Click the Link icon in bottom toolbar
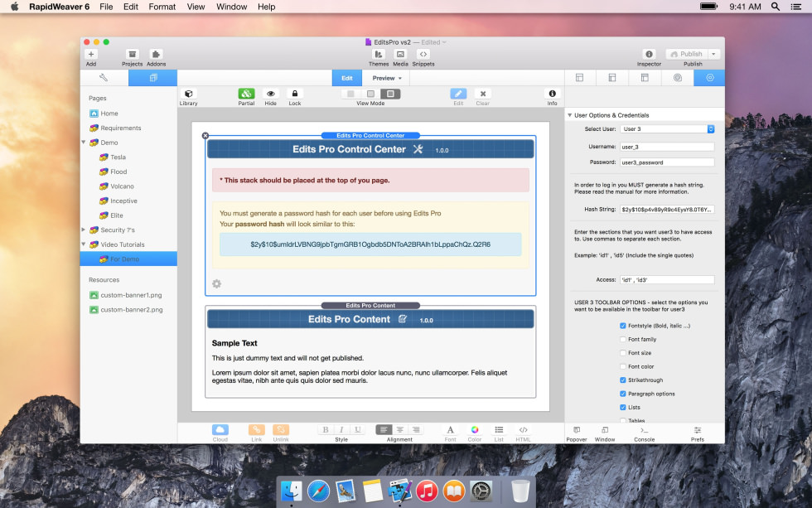This screenshot has width=812, height=508. [256, 430]
